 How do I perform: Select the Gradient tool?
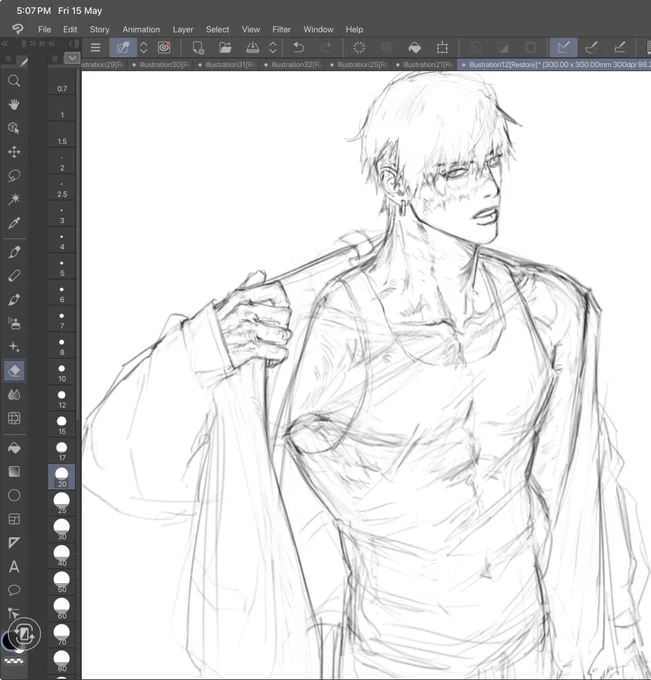coord(14,471)
